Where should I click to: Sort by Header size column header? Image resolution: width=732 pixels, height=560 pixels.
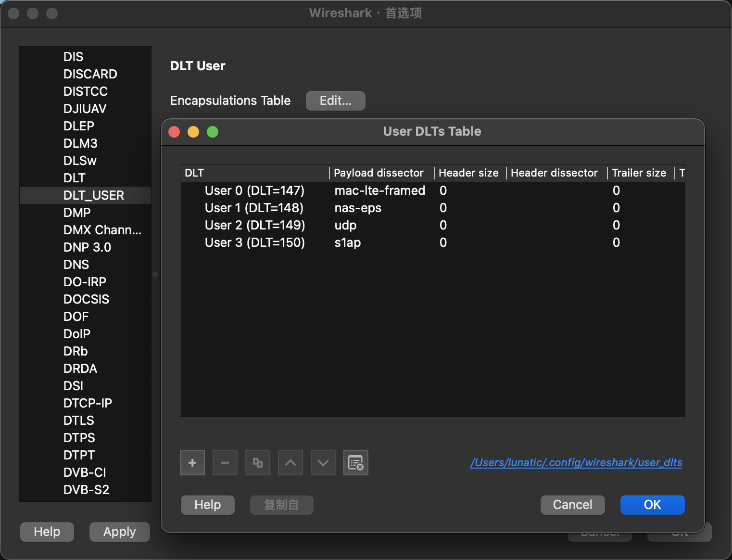coord(470,173)
